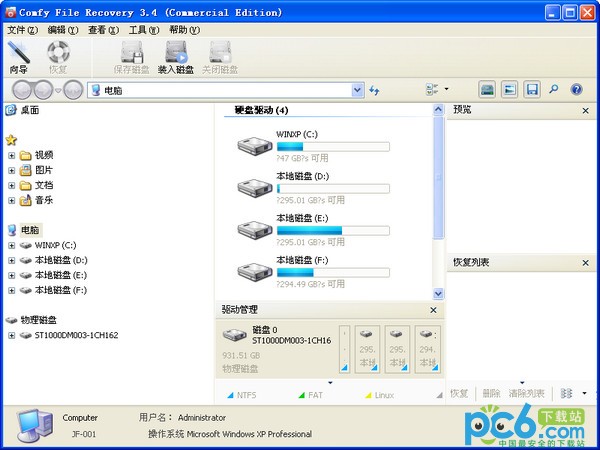
Task: Click the 保存磁盘 toolbar icon
Action: (132, 57)
